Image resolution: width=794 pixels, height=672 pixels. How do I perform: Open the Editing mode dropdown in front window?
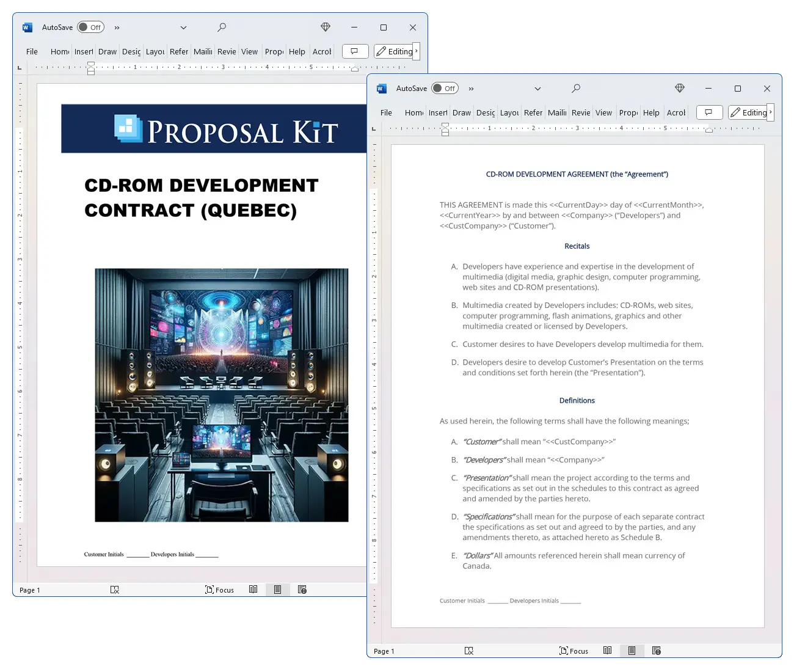pos(751,112)
